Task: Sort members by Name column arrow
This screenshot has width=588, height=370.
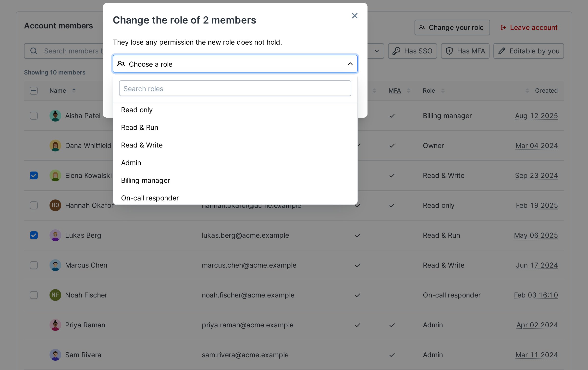Action: click(x=74, y=90)
